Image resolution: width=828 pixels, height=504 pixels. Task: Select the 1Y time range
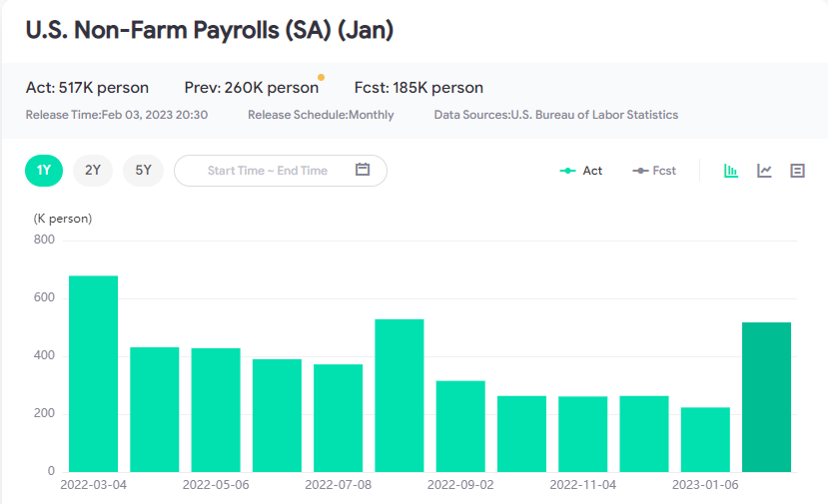tap(44, 171)
